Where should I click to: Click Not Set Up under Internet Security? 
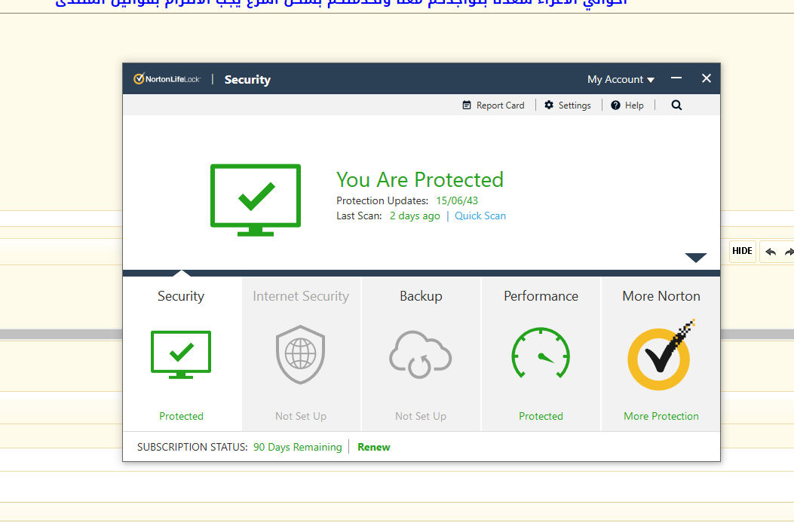(301, 416)
